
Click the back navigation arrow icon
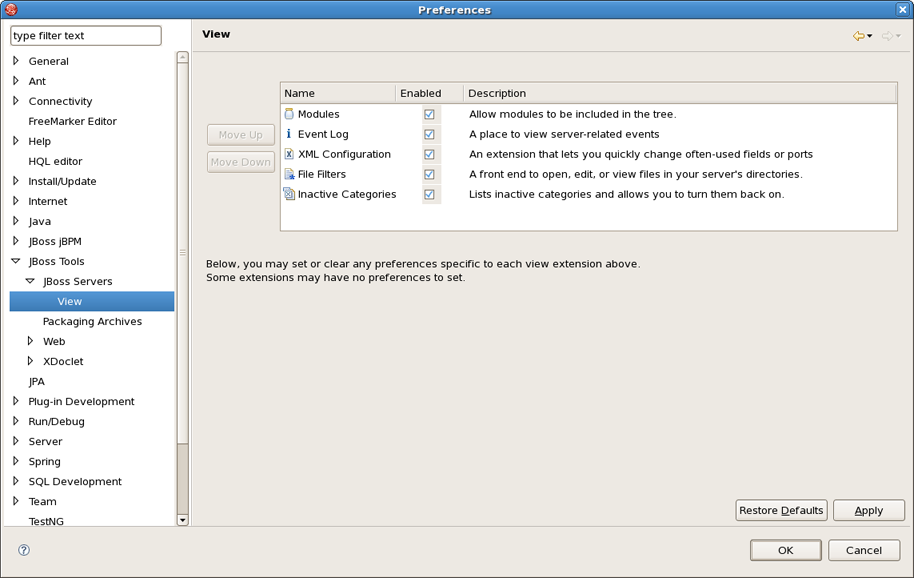pos(858,36)
